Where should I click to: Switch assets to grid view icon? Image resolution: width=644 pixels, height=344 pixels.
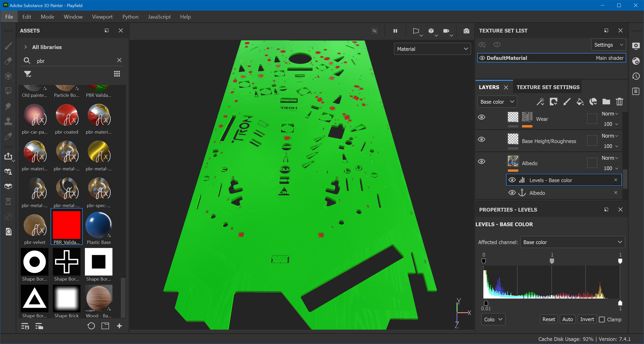pos(117,74)
